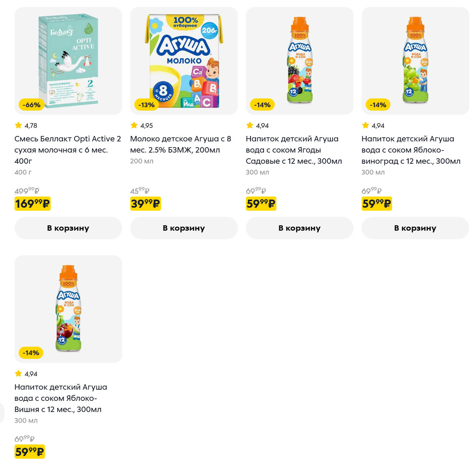Click the -13% discount badge
The width and height of the screenshot is (476, 459).
(146, 105)
